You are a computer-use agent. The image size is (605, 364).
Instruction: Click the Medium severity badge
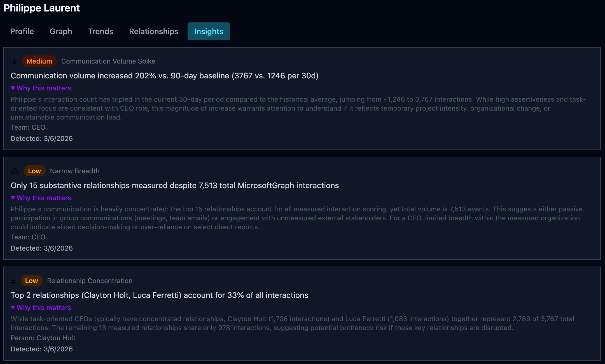coord(39,61)
